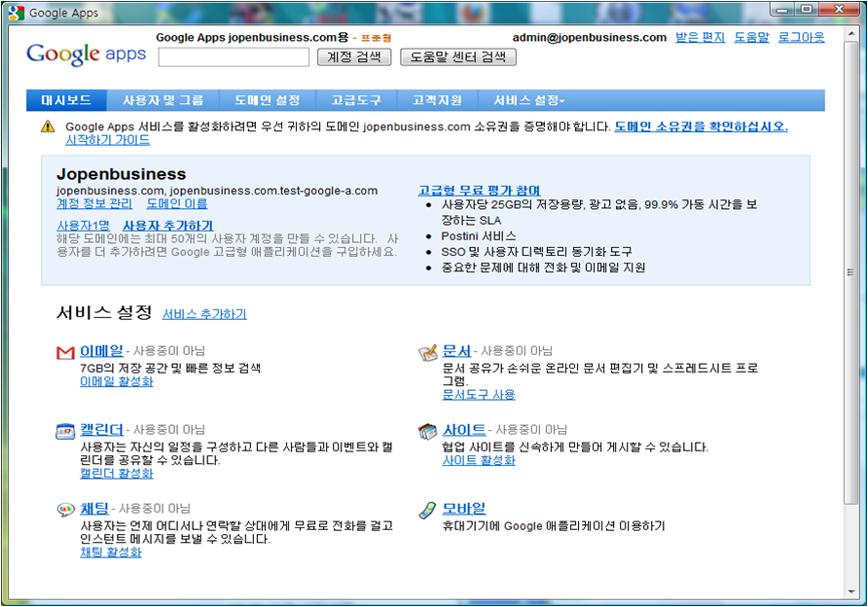
Task: Open 고급형 무료 평가 참여 link
Action: (x=480, y=191)
